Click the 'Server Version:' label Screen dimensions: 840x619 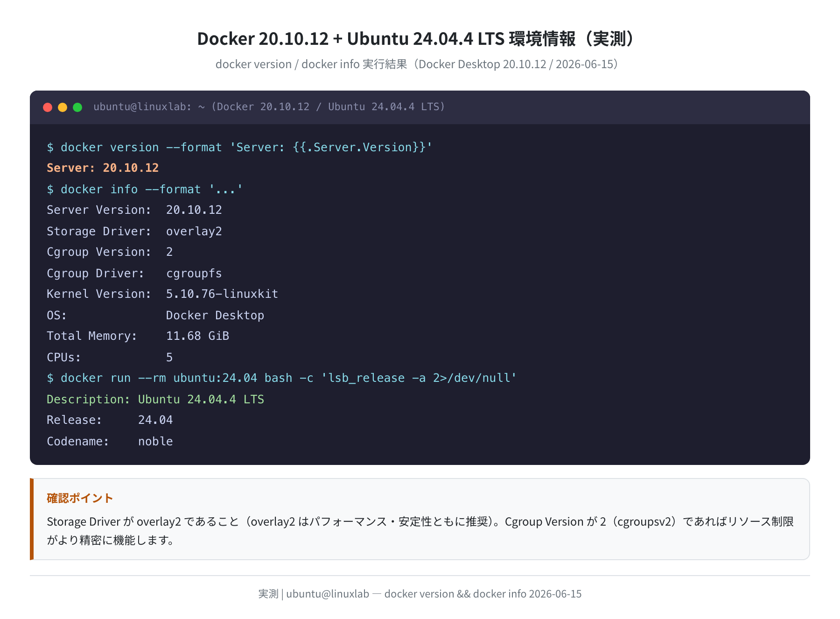tap(99, 210)
